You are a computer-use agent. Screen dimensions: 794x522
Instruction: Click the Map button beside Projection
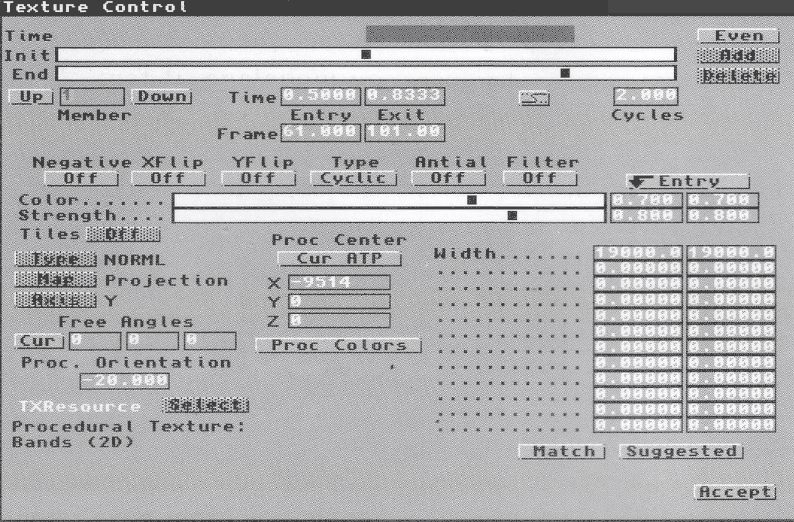pos(56,279)
